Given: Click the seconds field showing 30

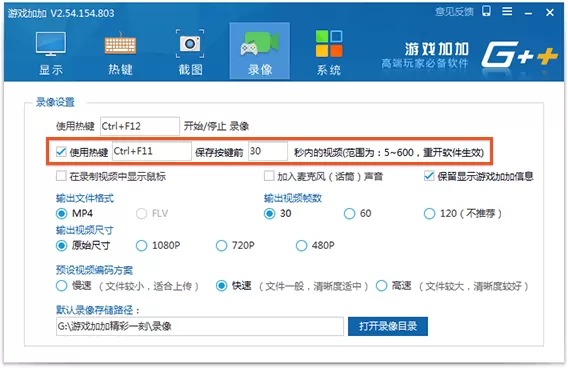Looking at the screenshot, I should click(x=268, y=151).
